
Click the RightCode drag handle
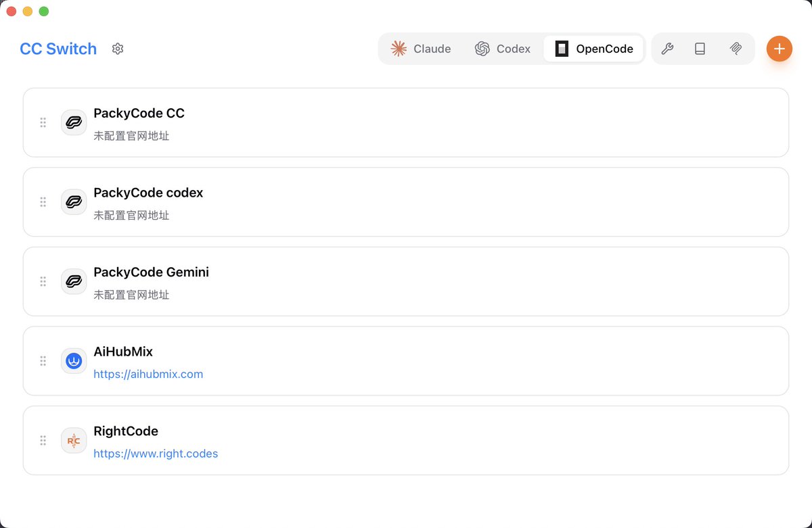pyautogui.click(x=43, y=440)
